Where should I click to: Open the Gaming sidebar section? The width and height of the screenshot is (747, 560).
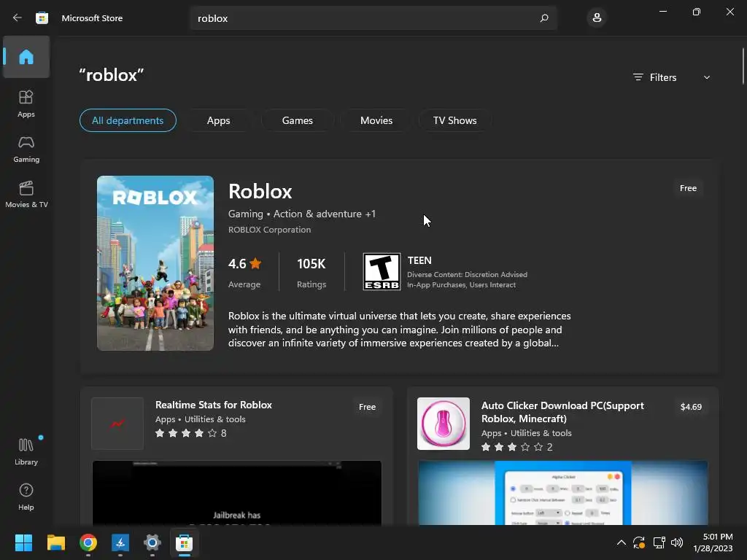click(x=26, y=149)
